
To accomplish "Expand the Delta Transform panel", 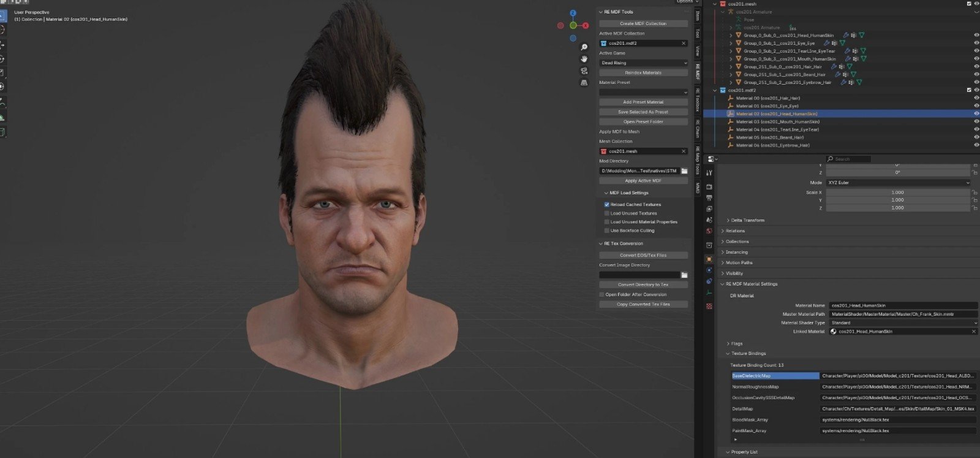I will 745,220.
